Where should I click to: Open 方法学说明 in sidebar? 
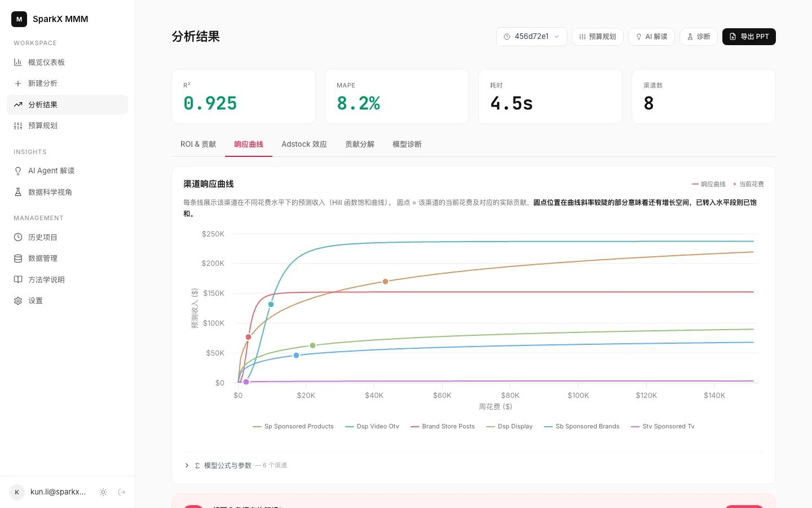click(67, 279)
